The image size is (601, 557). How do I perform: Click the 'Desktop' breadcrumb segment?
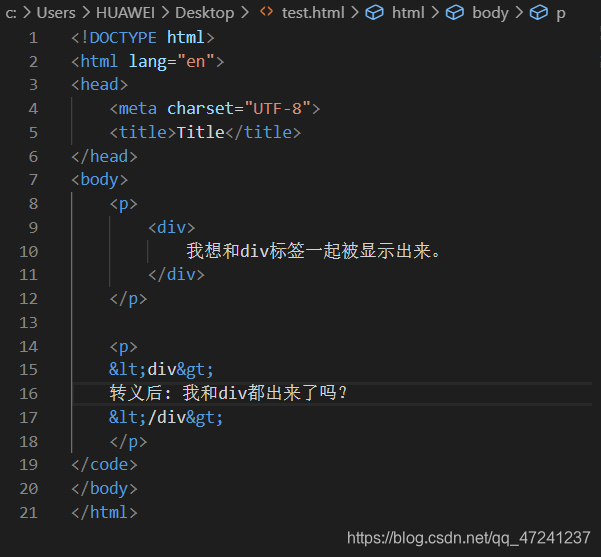coord(205,13)
